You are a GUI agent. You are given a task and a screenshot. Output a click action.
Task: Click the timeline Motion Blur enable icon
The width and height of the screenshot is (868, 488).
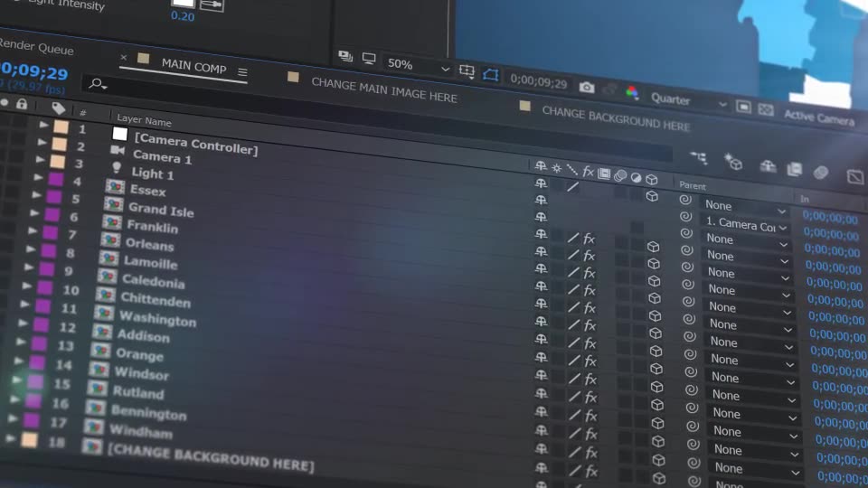click(x=821, y=172)
